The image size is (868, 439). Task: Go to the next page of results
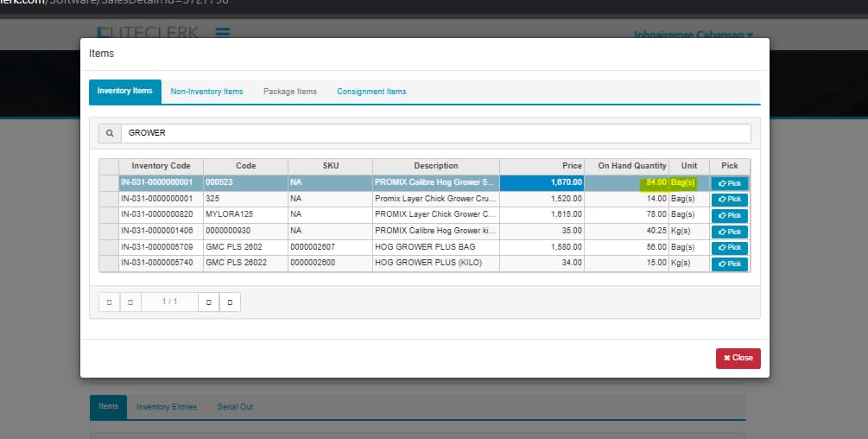point(208,302)
